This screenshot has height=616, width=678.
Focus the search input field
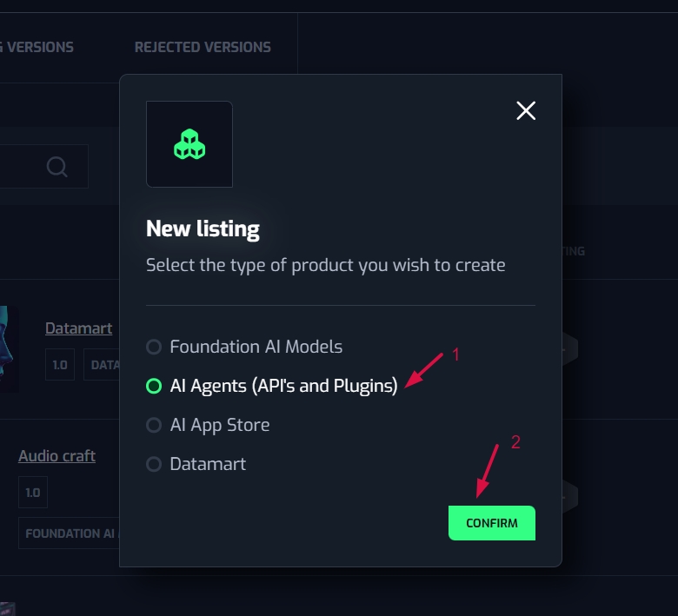[19, 166]
